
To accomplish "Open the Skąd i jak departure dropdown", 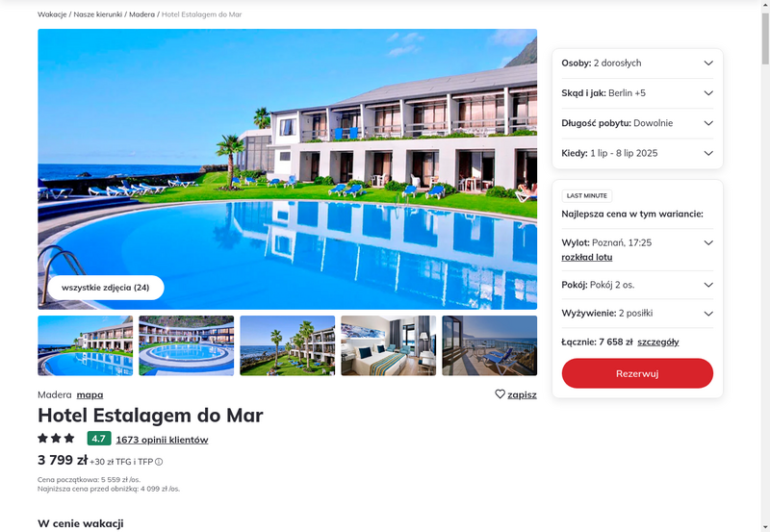I will coord(637,93).
